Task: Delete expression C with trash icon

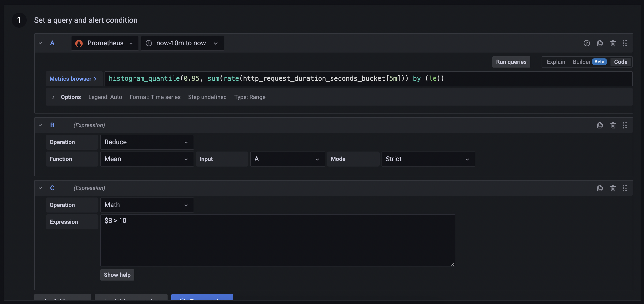Action: 613,188
